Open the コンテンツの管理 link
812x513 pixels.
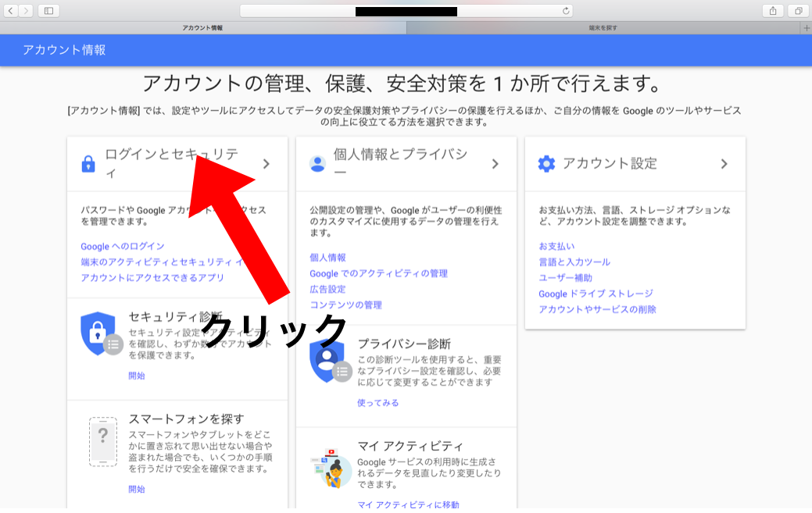(x=346, y=305)
